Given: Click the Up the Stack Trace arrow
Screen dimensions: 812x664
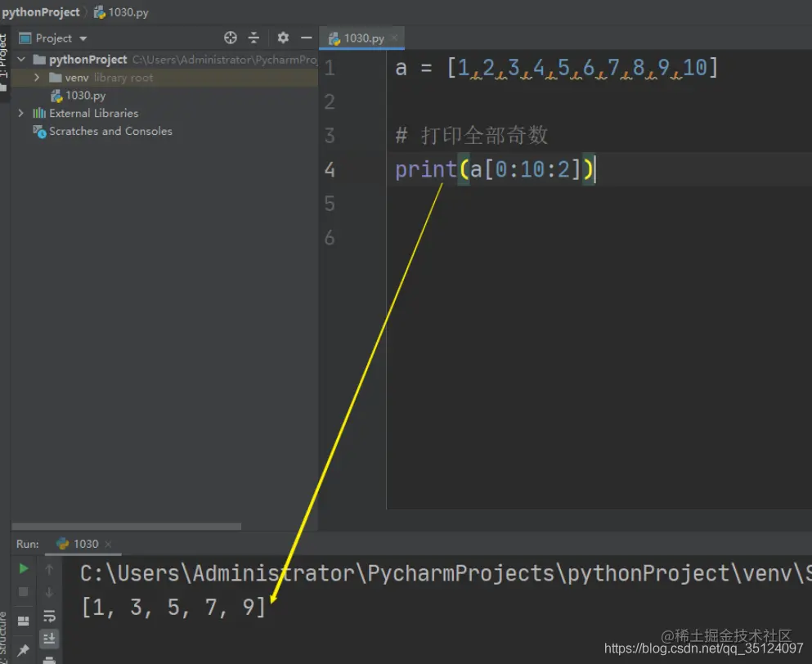Looking at the screenshot, I should [49, 569].
